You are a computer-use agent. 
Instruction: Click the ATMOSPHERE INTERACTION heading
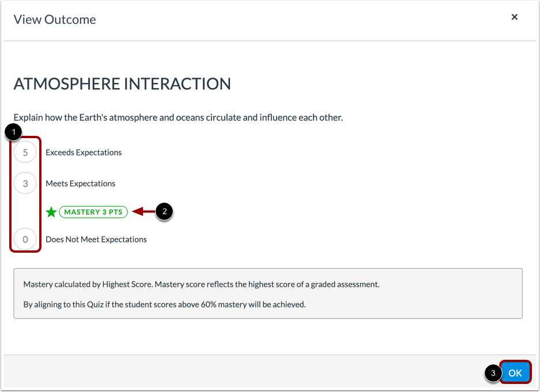coord(122,83)
